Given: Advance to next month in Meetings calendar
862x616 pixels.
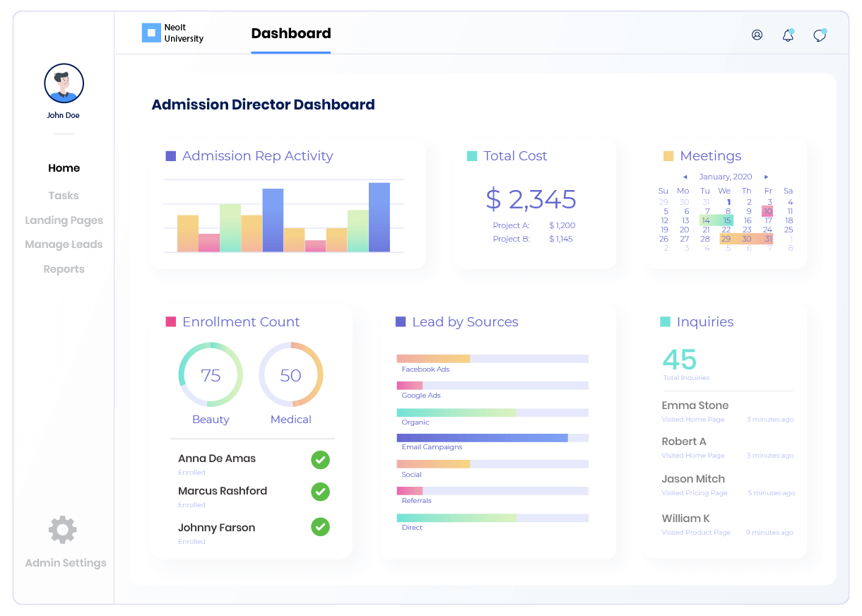Looking at the screenshot, I should click(x=766, y=177).
